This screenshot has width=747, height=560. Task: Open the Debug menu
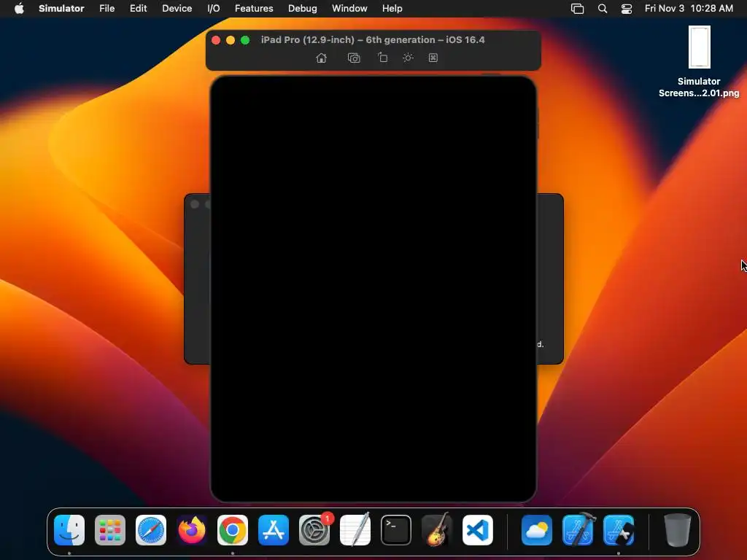pyautogui.click(x=303, y=8)
